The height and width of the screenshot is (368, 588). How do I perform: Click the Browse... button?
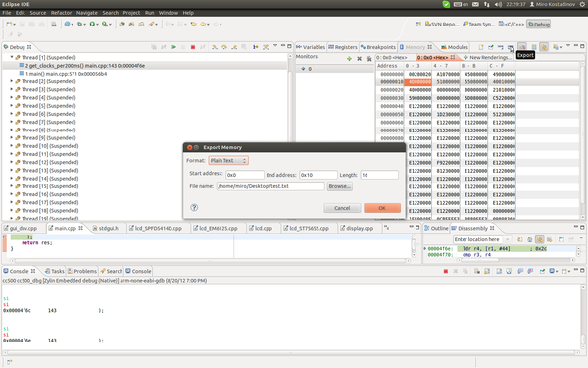pyautogui.click(x=340, y=186)
